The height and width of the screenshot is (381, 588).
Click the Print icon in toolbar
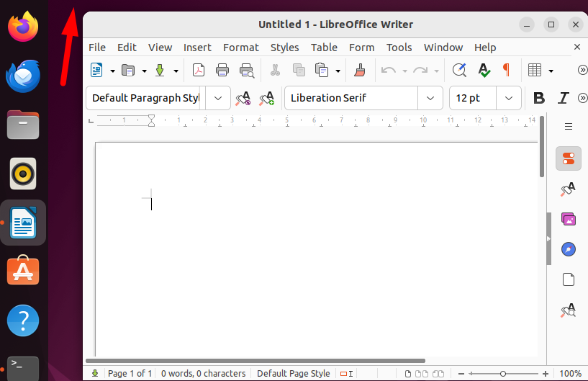[222, 70]
